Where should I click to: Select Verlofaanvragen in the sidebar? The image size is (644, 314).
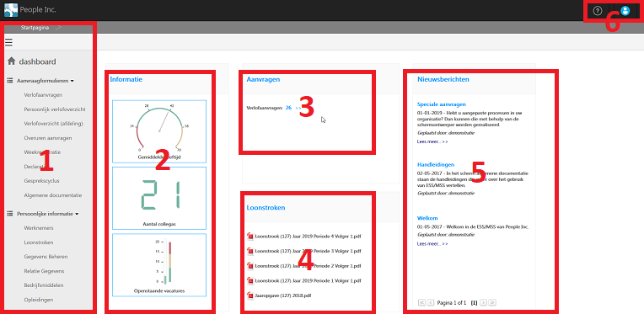pos(43,95)
